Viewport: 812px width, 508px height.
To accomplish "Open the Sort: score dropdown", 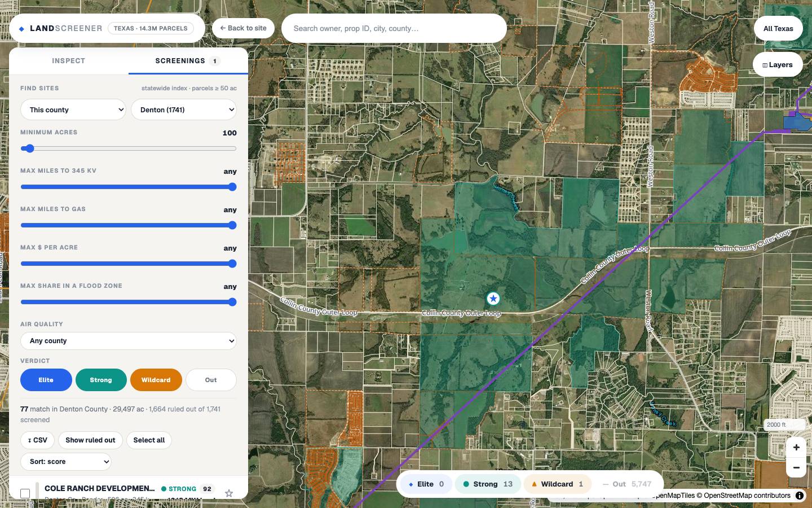I will 66,462.
